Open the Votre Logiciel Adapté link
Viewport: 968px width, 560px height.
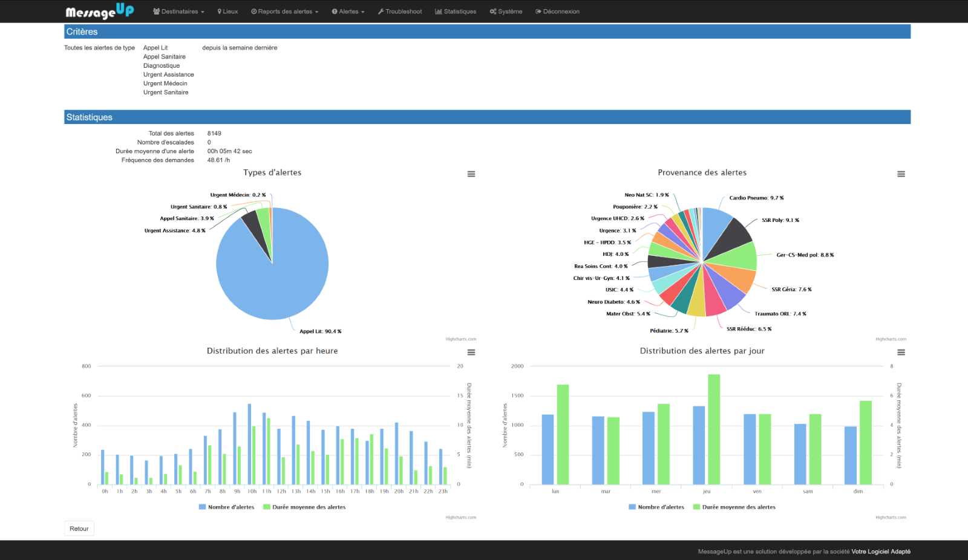880,551
